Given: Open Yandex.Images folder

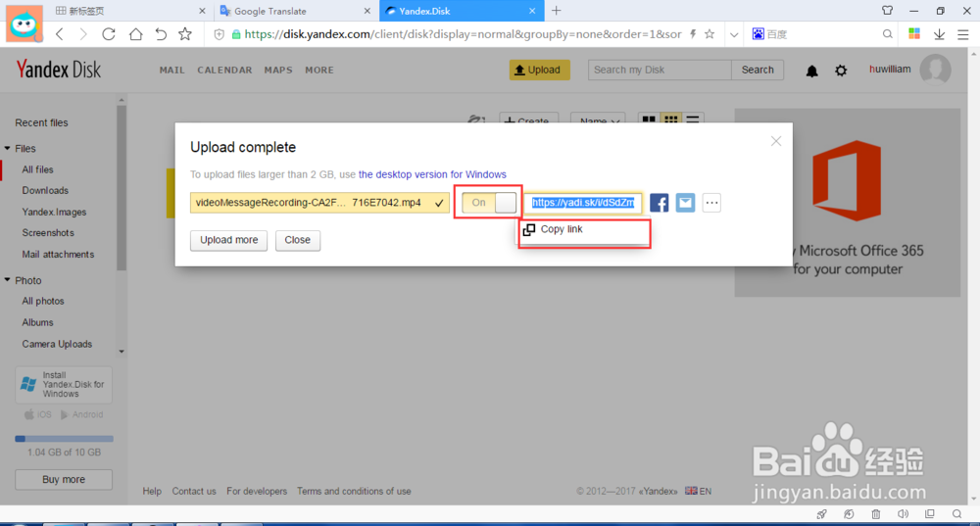Looking at the screenshot, I should (x=54, y=212).
